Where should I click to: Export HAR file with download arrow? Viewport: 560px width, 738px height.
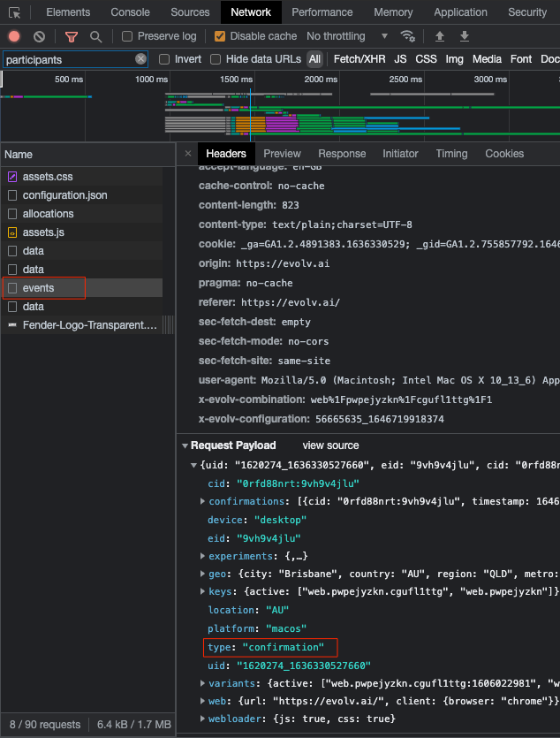464,36
